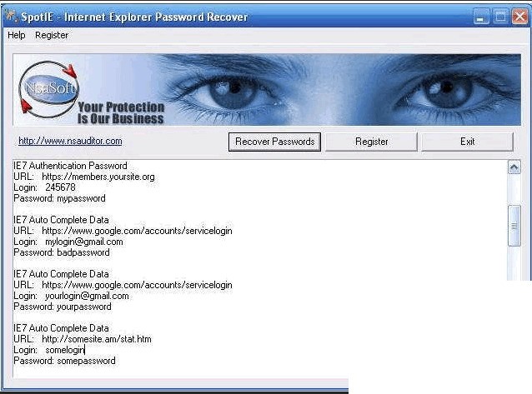Click login mylogin@gmail.com
The width and height of the screenshot is (532, 394).
(84, 242)
